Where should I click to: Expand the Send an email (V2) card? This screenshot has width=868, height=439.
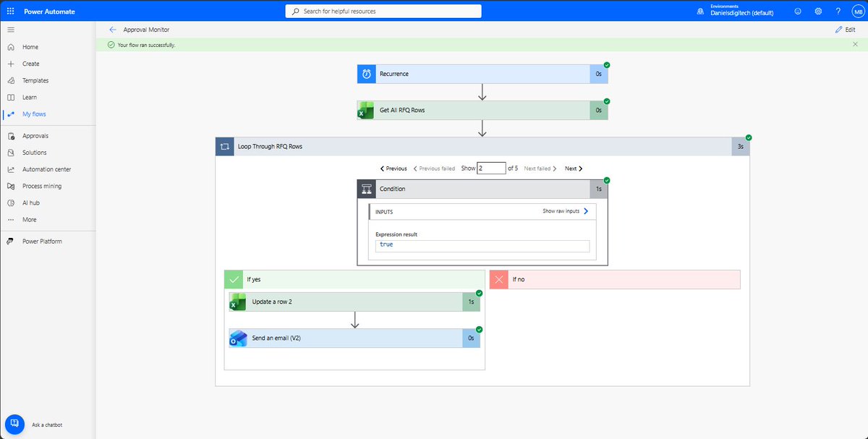tap(354, 338)
